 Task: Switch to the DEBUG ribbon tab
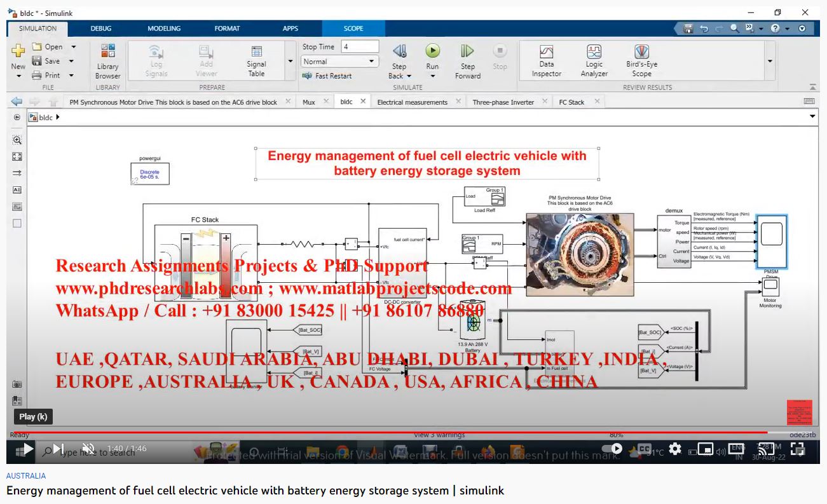click(101, 29)
